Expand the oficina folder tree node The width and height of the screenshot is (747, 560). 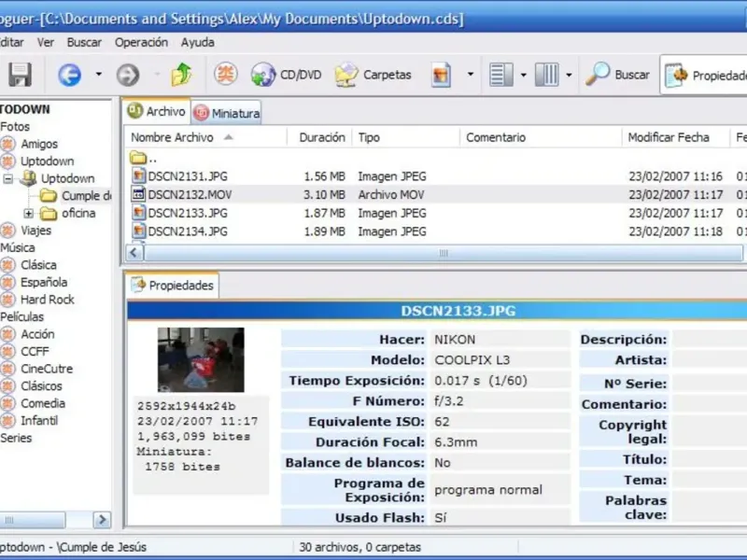tap(29, 214)
